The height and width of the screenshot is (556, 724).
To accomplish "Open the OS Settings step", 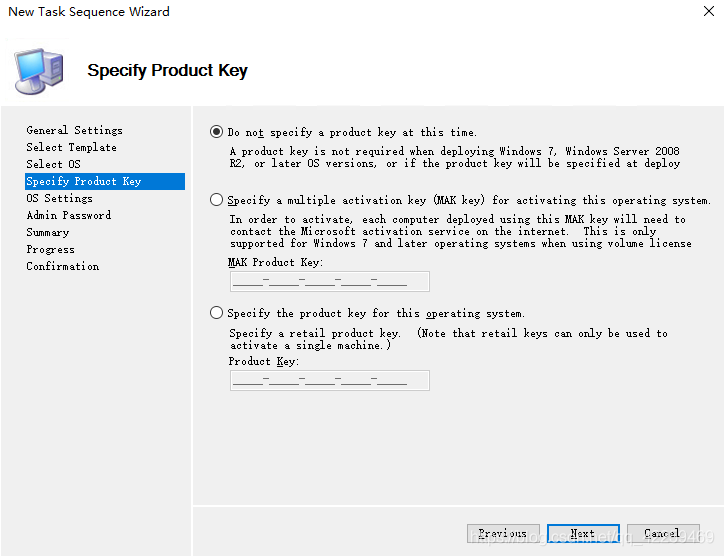I will tap(59, 198).
